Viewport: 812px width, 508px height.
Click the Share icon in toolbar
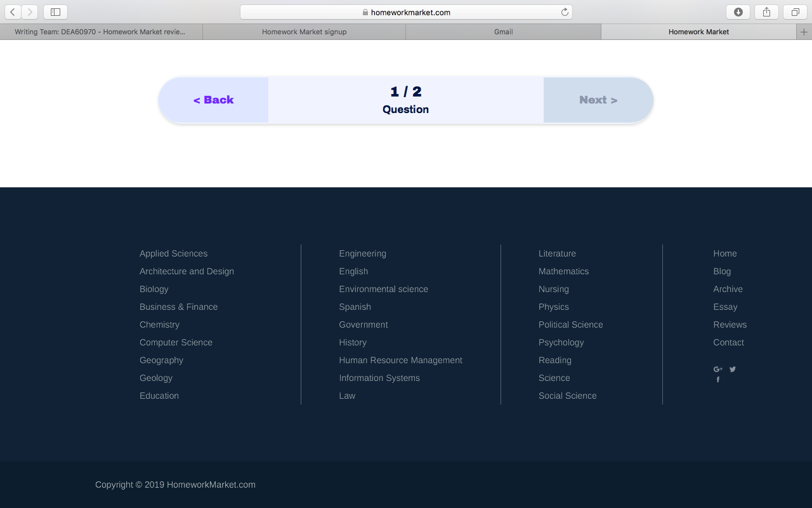[766, 12]
